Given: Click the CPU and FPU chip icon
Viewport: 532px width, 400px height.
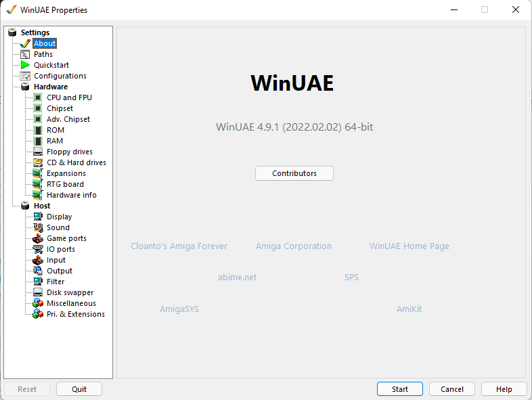Looking at the screenshot, I should [38, 97].
